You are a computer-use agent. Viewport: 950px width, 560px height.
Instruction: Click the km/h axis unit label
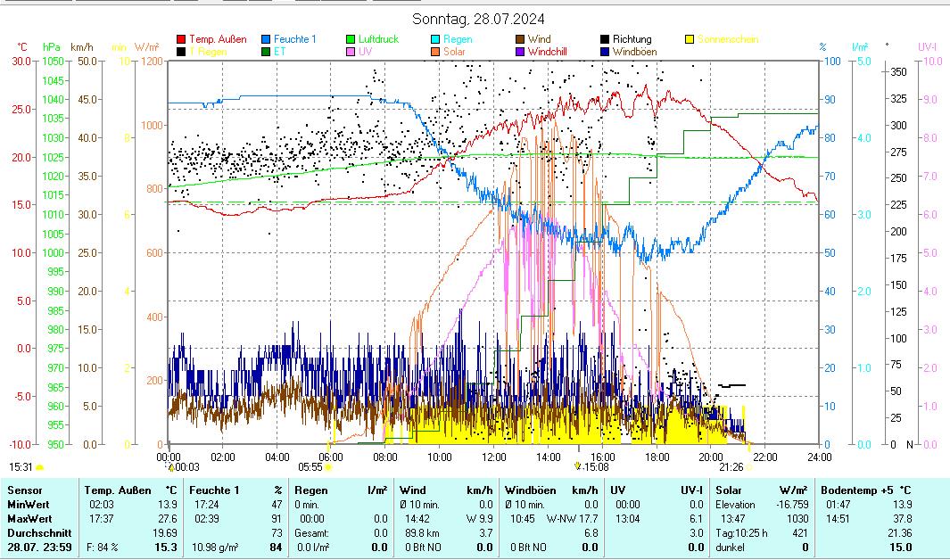(x=81, y=46)
